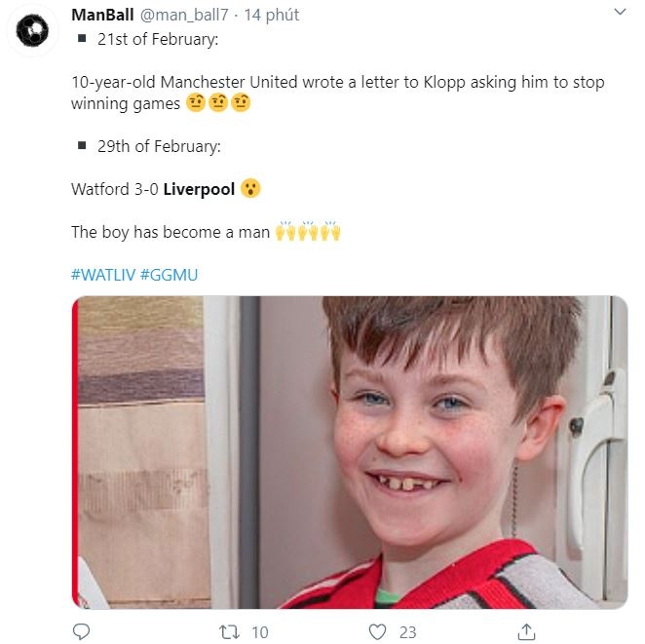Retweet the ManBall tweet

tap(226, 631)
